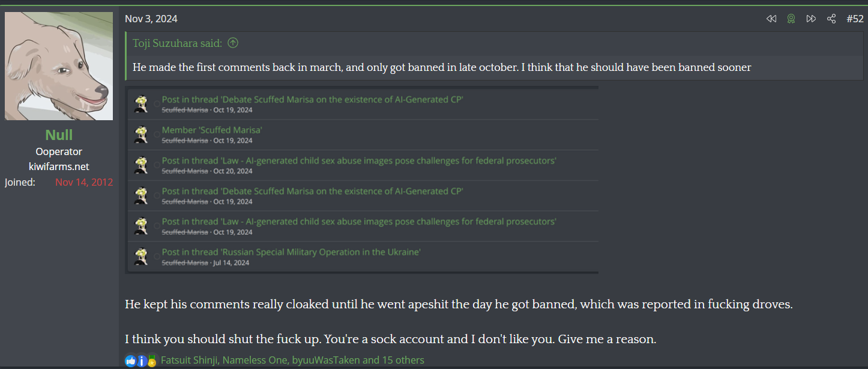
Task: Click the blue informative reaction icon
Action: pos(142,361)
